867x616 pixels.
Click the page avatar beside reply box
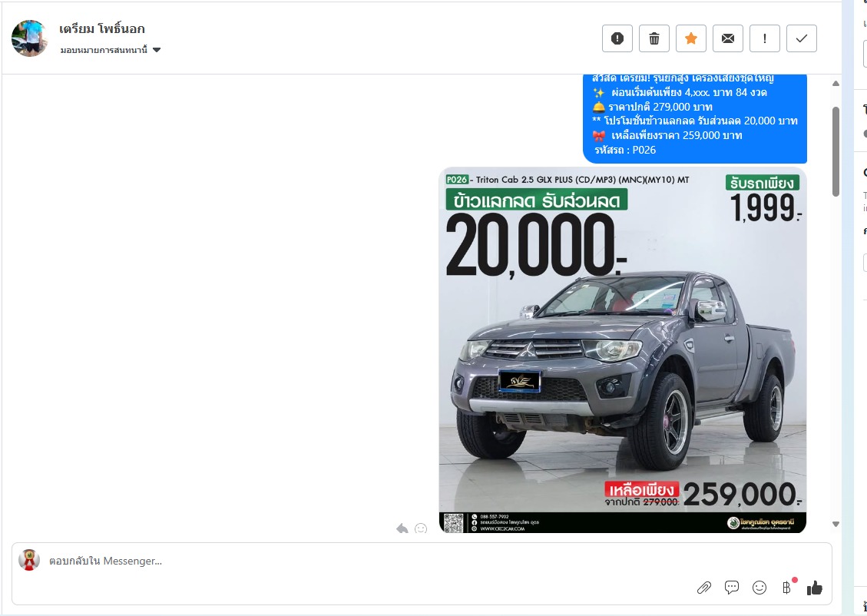[x=29, y=560]
